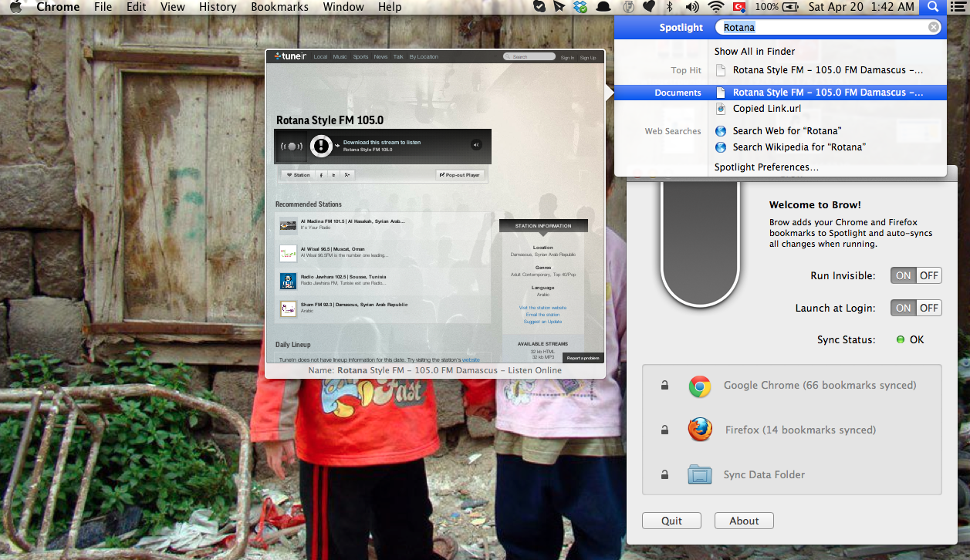
Task: Select the Sync Data Folder label
Action: (764, 474)
